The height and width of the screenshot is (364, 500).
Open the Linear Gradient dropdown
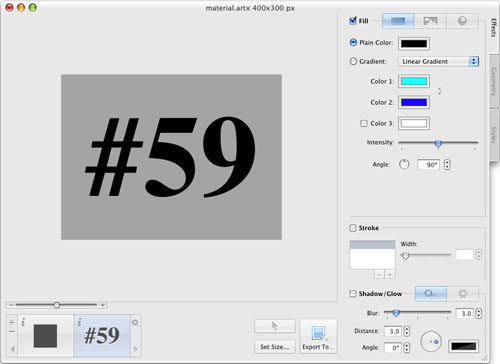tap(438, 61)
